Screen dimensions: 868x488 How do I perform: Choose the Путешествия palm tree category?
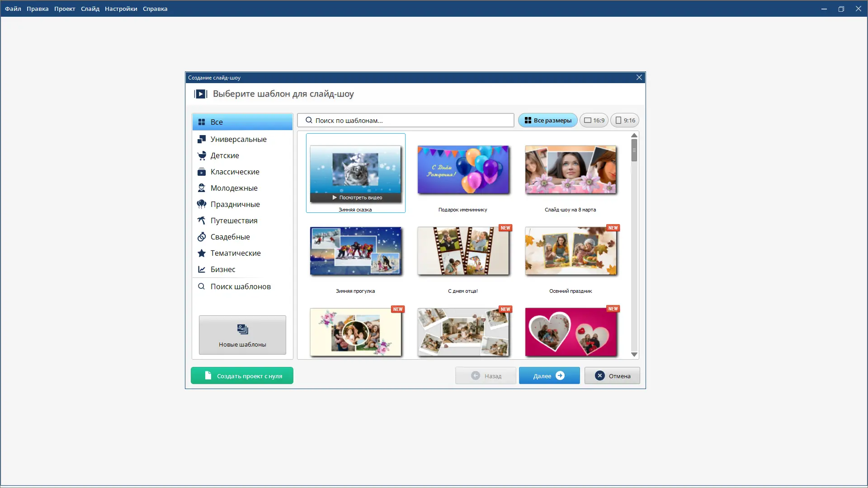(233, 221)
